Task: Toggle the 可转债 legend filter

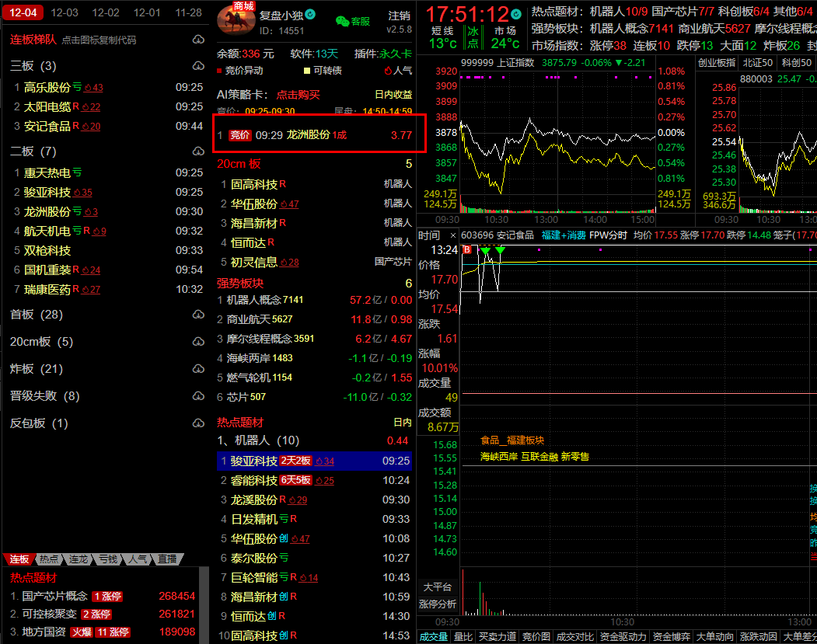Action: click(x=323, y=71)
